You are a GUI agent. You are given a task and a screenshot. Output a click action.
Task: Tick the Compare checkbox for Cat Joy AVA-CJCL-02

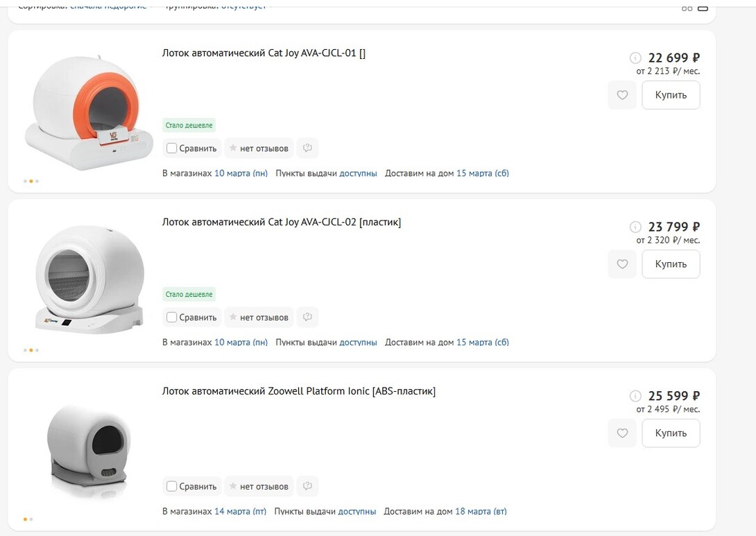pyautogui.click(x=172, y=318)
